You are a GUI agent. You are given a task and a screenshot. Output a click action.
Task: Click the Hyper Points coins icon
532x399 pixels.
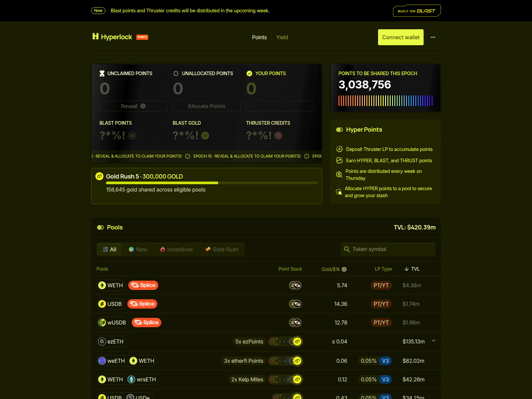pos(339,130)
